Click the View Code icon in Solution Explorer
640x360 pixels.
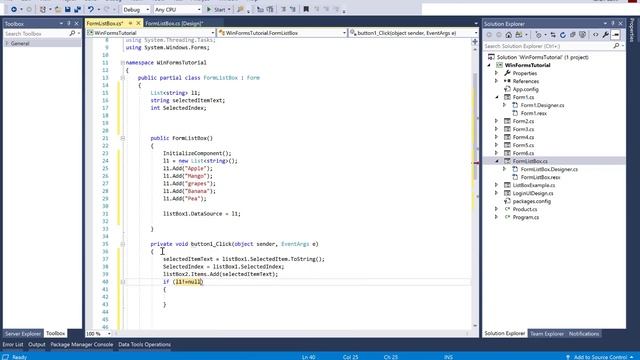point(596,35)
